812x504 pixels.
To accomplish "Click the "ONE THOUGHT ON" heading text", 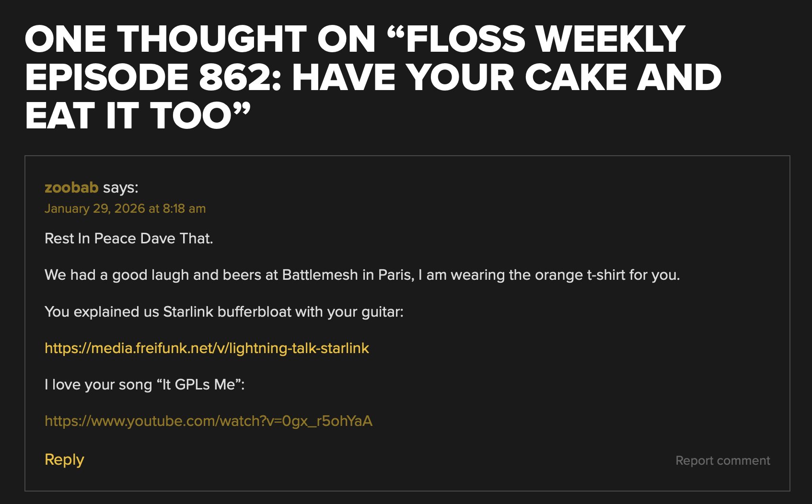I will tap(200, 39).
